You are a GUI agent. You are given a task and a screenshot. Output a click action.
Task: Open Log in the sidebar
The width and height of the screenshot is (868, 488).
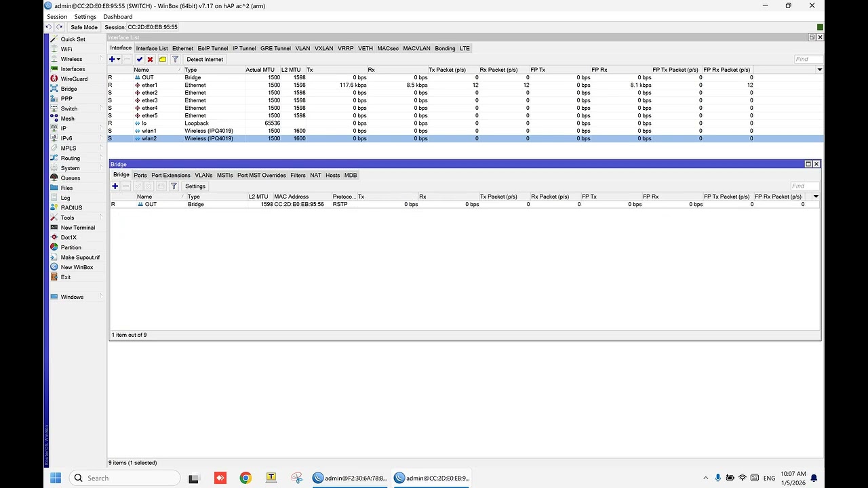(65, 198)
